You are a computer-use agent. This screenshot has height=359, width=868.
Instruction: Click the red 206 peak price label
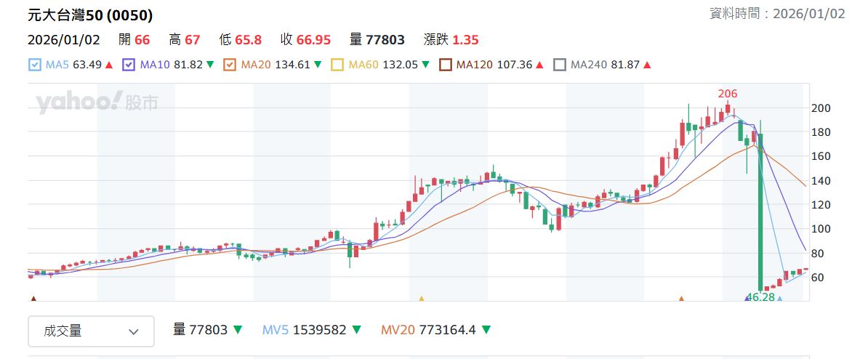(x=728, y=94)
